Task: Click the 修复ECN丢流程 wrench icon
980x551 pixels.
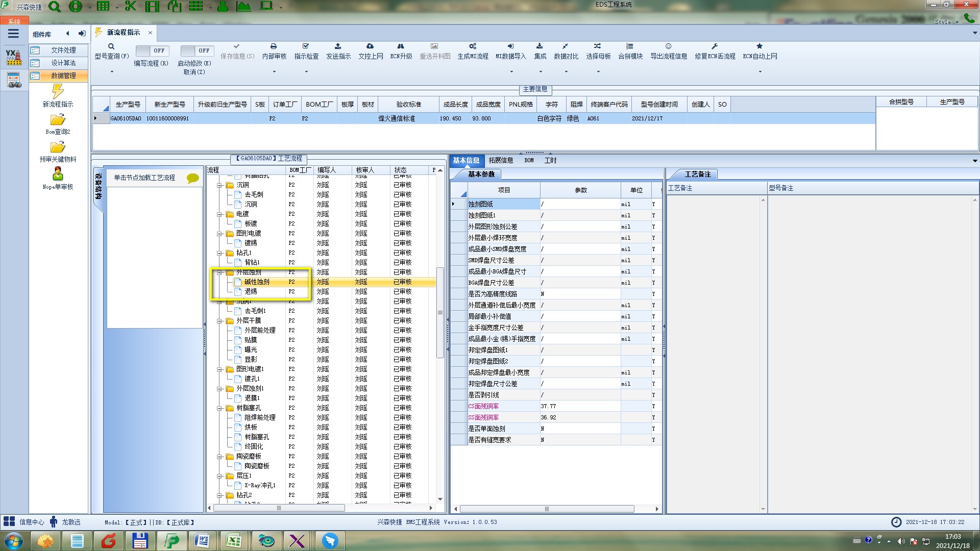Action: click(x=715, y=46)
